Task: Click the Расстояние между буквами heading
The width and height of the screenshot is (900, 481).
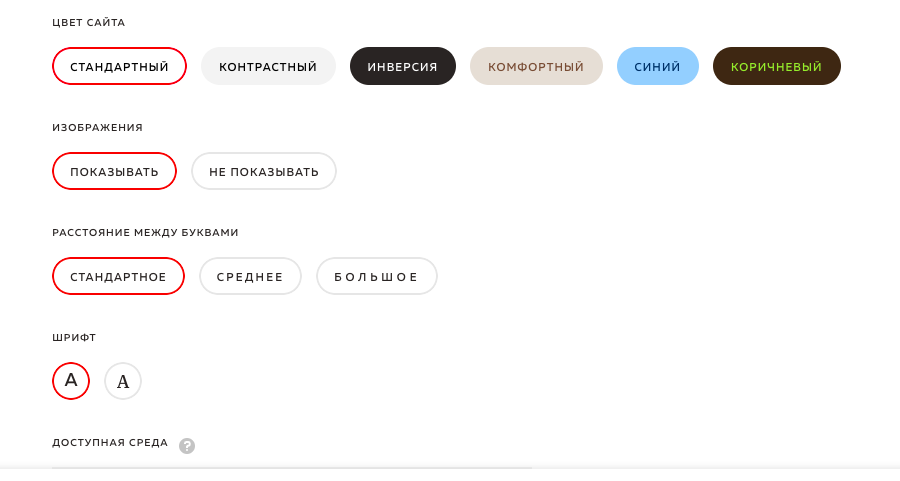Action: (x=145, y=232)
